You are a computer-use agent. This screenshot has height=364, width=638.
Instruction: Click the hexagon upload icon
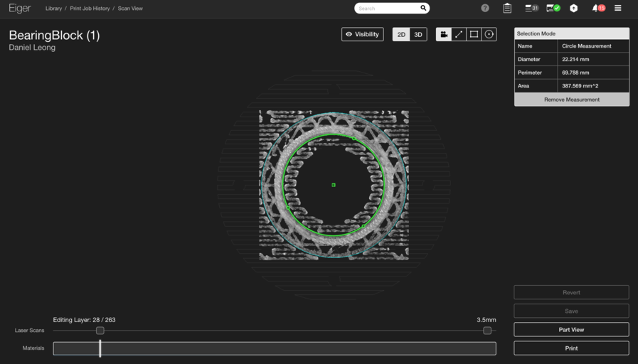[x=574, y=9]
